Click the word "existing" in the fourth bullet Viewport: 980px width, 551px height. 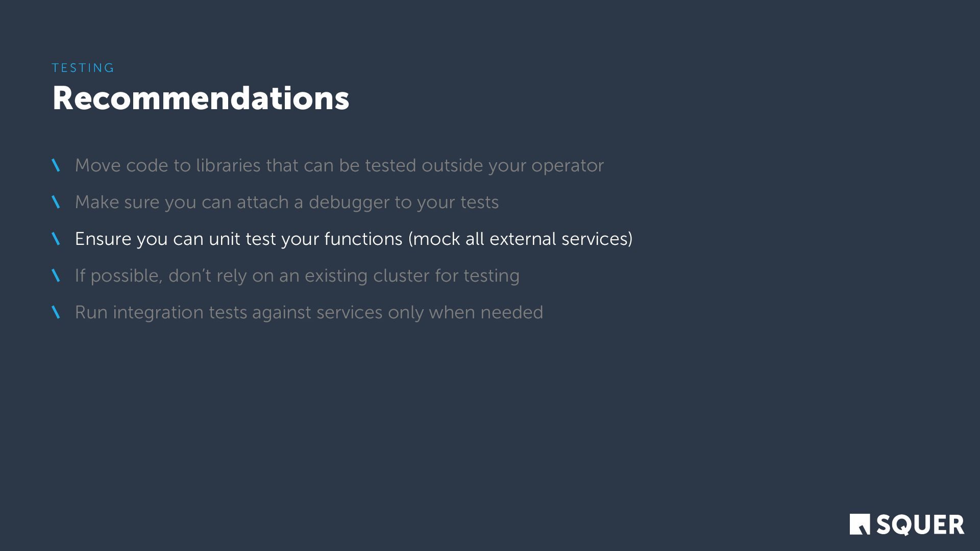pyautogui.click(x=336, y=275)
